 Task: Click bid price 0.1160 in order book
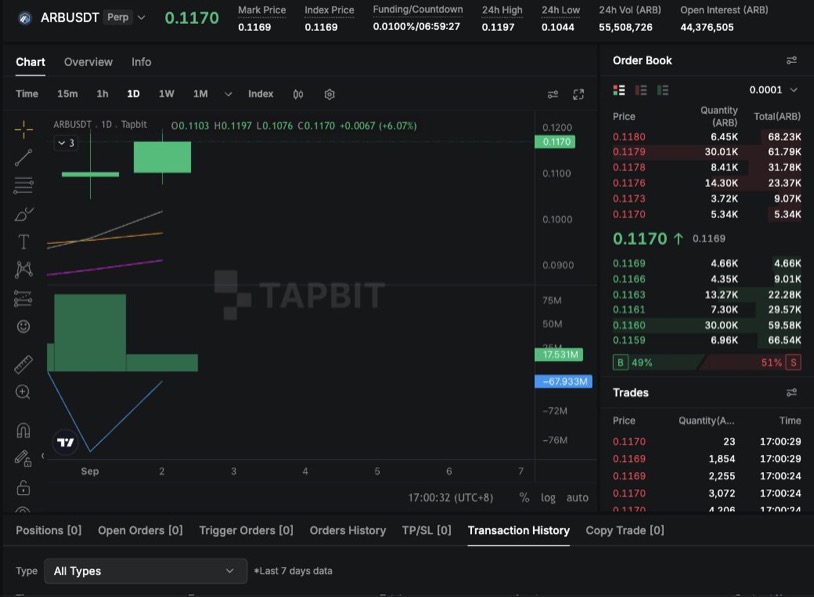[629, 325]
